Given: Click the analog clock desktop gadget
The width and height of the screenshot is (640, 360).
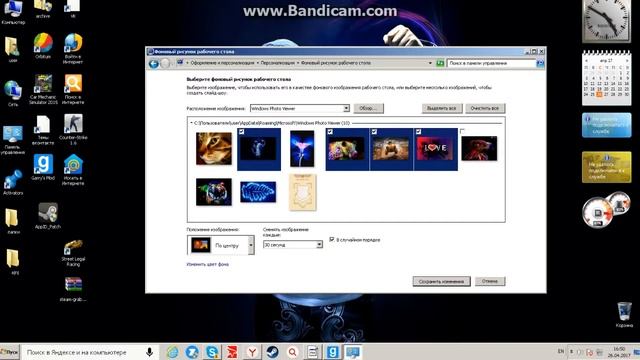Looking at the screenshot, I should coord(606,20).
